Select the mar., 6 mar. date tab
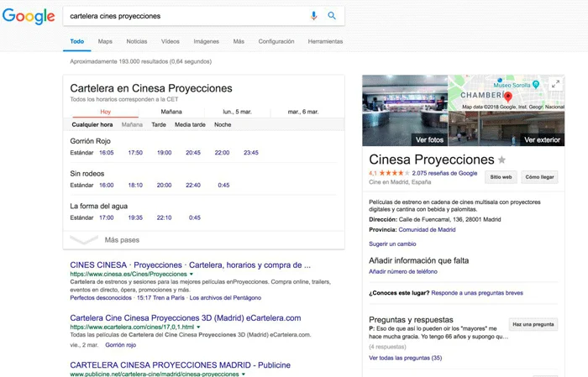Viewport: 588px width, 377px height. pos(303,112)
